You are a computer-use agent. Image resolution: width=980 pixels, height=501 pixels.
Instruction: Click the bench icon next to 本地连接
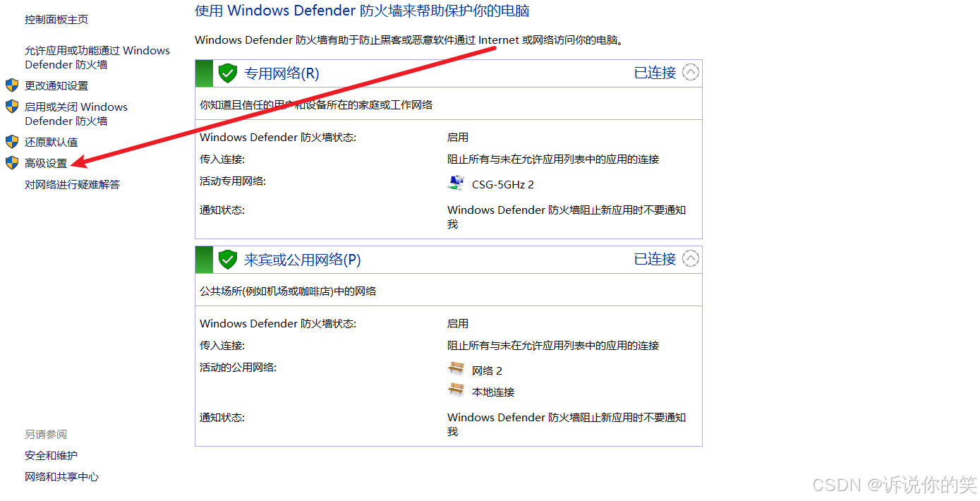[x=456, y=390]
